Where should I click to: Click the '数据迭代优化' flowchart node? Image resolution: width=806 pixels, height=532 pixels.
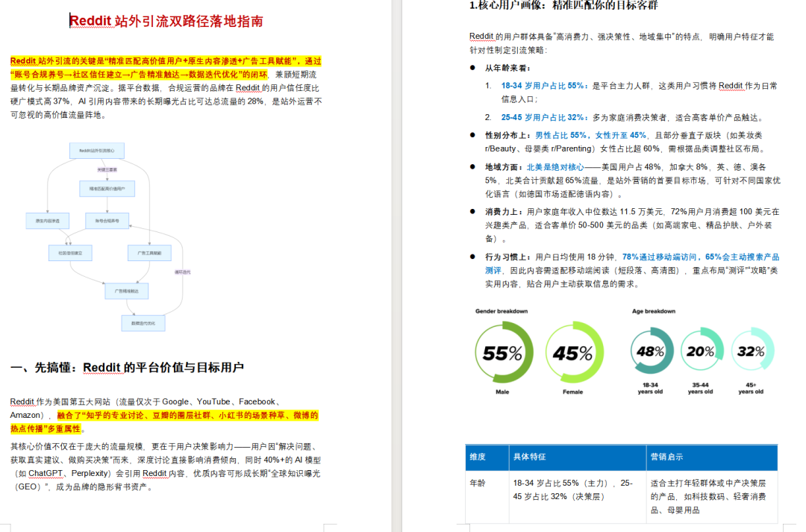(x=143, y=322)
